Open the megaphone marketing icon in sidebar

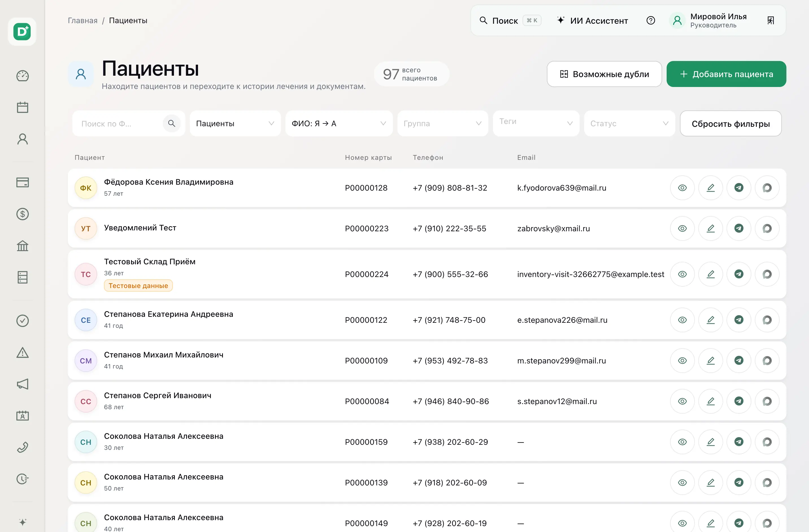[22, 384]
